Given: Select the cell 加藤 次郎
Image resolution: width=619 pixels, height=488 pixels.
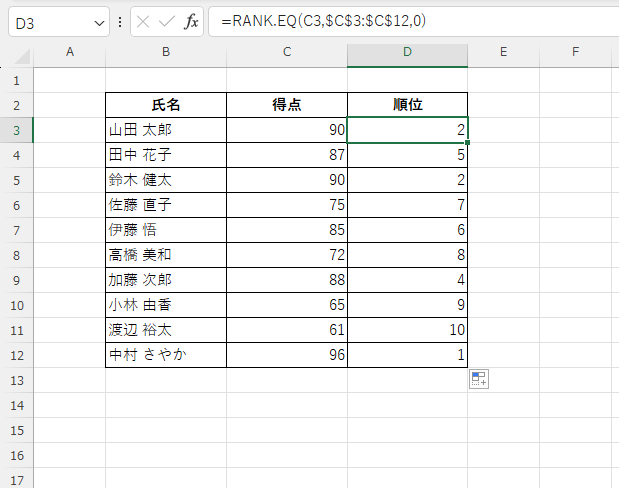Looking at the screenshot, I should 166,280.
